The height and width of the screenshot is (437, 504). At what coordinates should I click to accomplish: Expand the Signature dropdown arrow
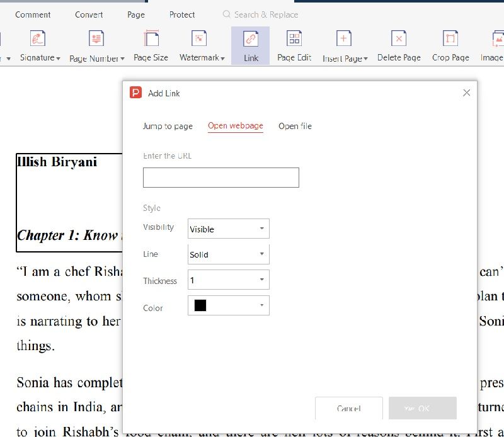pyautogui.click(x=58, y=59)
